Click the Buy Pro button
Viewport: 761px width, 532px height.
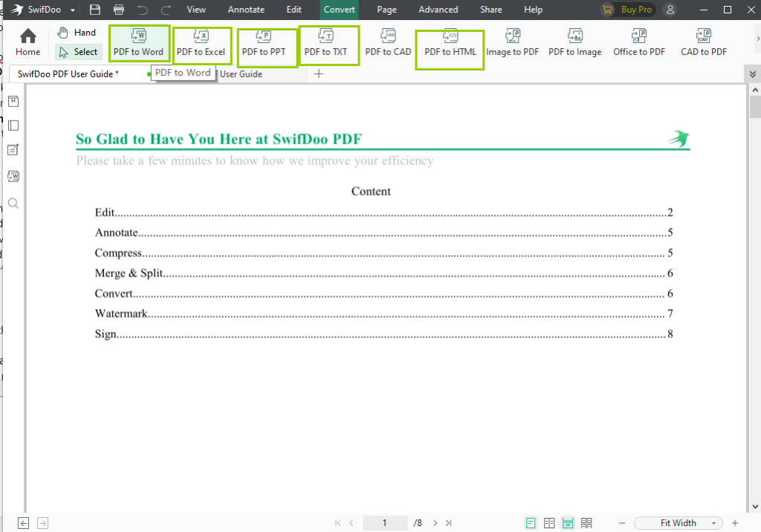(x=629, y=10)
